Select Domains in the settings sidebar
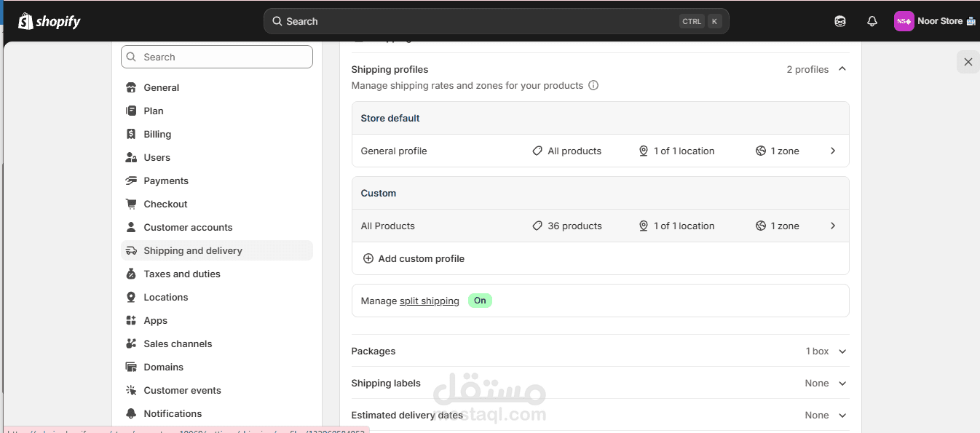Screen dimensions: 980x433 [x=217, y=367]
